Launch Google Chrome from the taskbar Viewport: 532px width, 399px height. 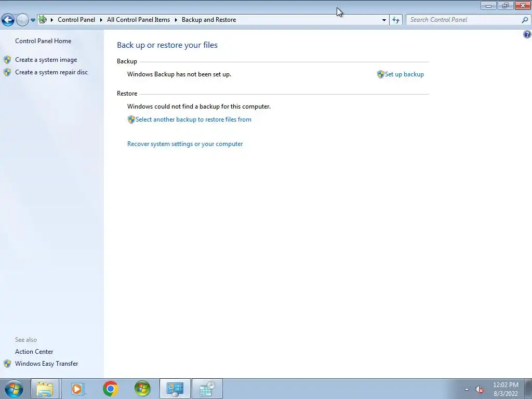pos(110,389)
